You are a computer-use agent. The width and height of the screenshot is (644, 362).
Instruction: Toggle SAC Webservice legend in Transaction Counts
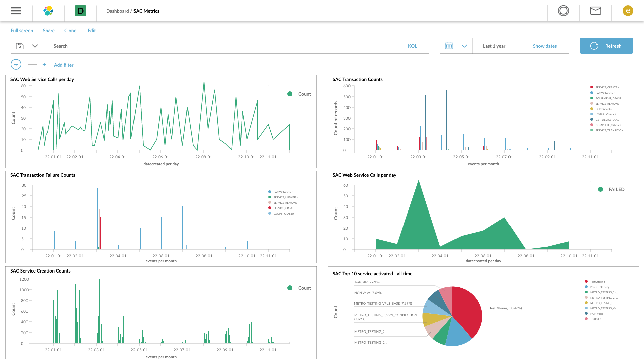[x=603, y=93]
